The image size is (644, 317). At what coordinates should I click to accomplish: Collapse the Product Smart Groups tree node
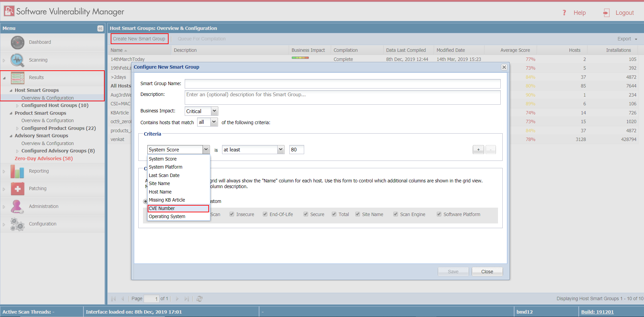point(11,113)
